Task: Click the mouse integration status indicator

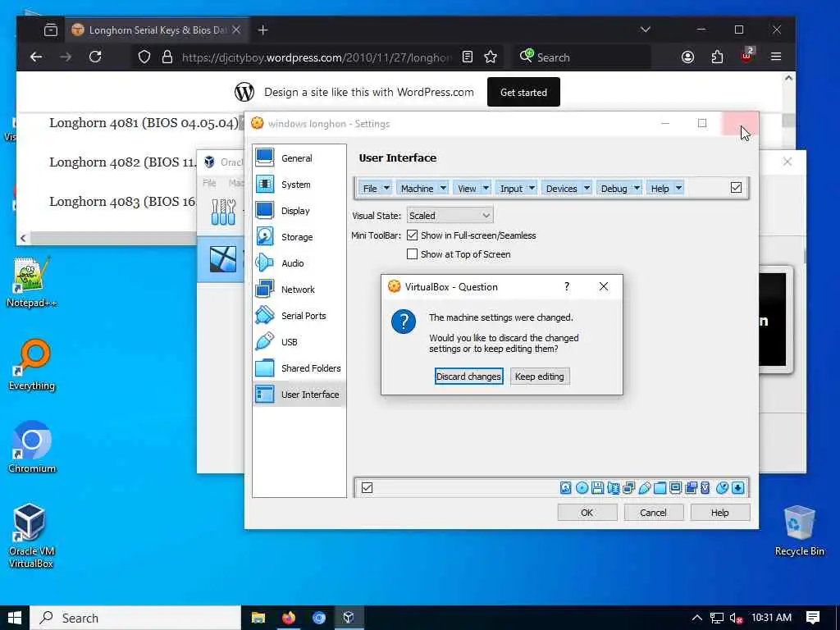Action: pyautogui.click(x=722, y=487)
